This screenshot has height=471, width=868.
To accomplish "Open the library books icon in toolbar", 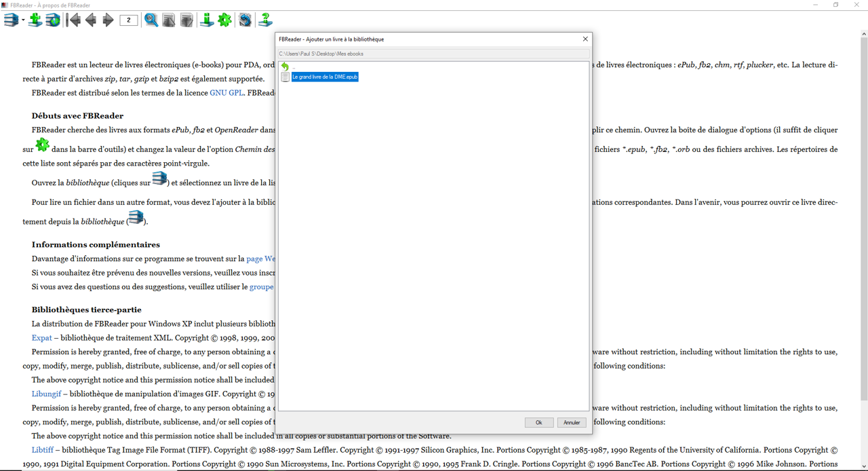I will (x=11, y=20).
